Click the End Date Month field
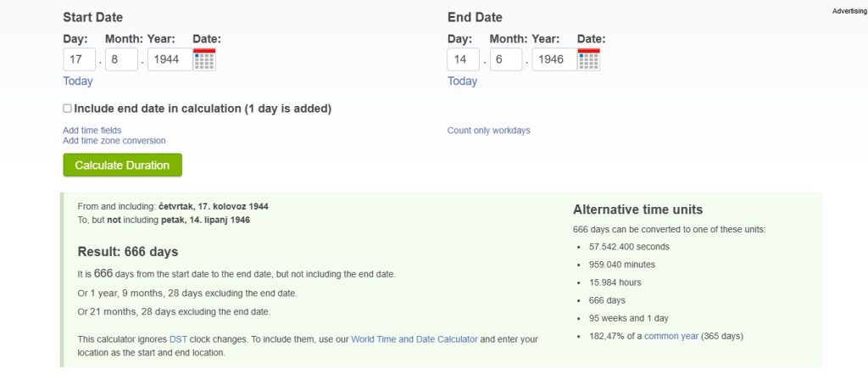This screenshot has height=380, width=868. click(506, 60)
